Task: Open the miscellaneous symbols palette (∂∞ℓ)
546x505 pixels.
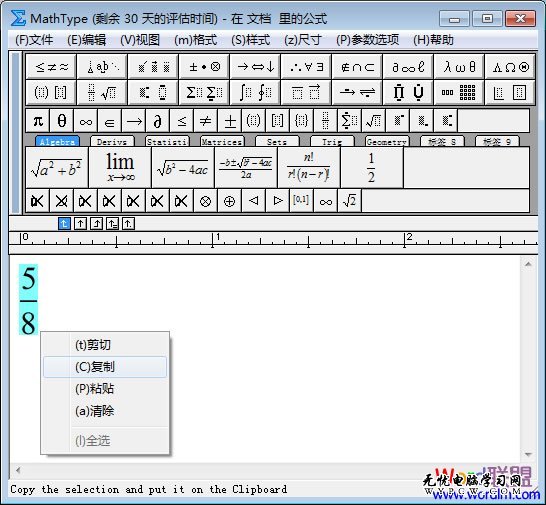Action: [408, 66]
